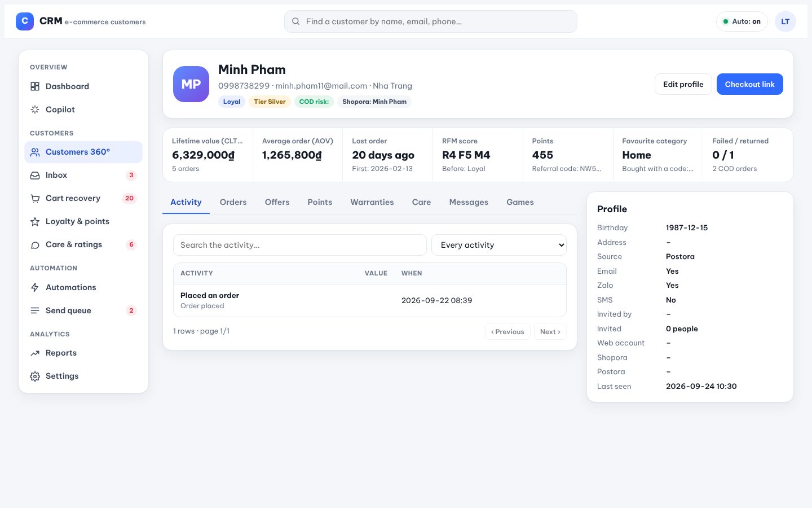Select the Customers 360° people icon

[x=35, y=152]
